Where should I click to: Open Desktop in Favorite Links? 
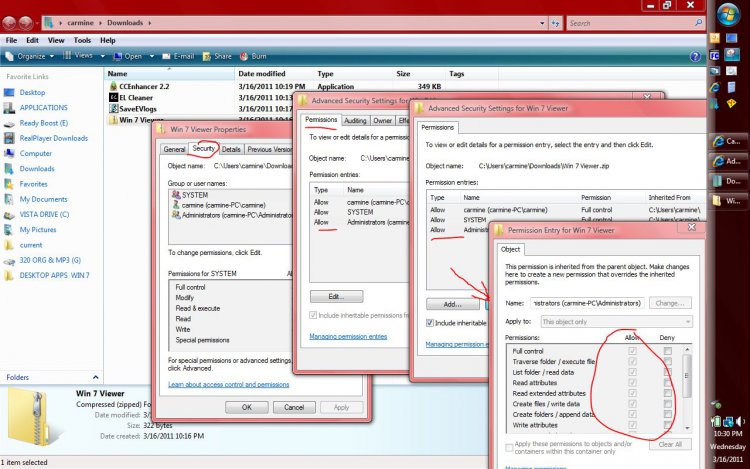coord(32,92)
